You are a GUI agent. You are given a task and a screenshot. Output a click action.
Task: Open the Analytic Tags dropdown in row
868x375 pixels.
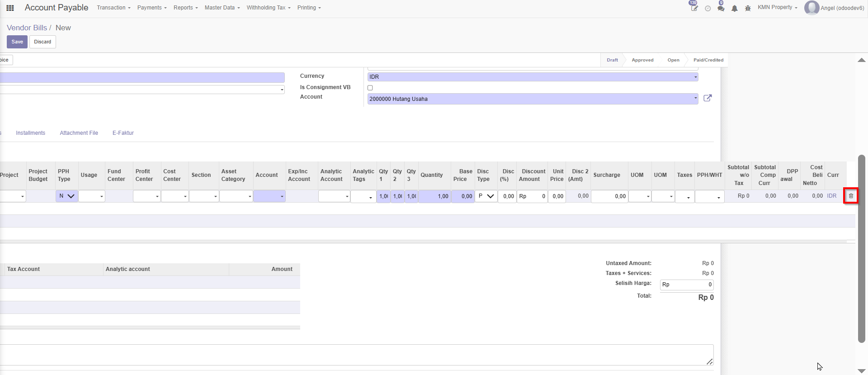[363, 197]
